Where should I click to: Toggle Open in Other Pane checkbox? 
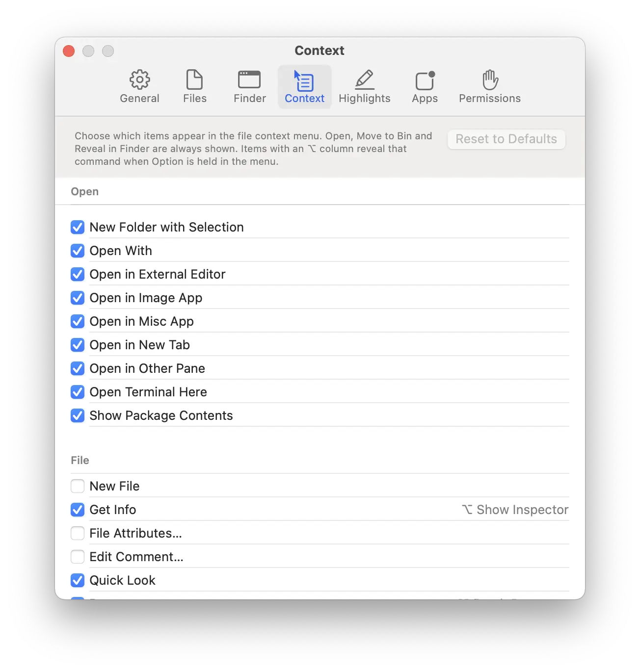[78, 368]
